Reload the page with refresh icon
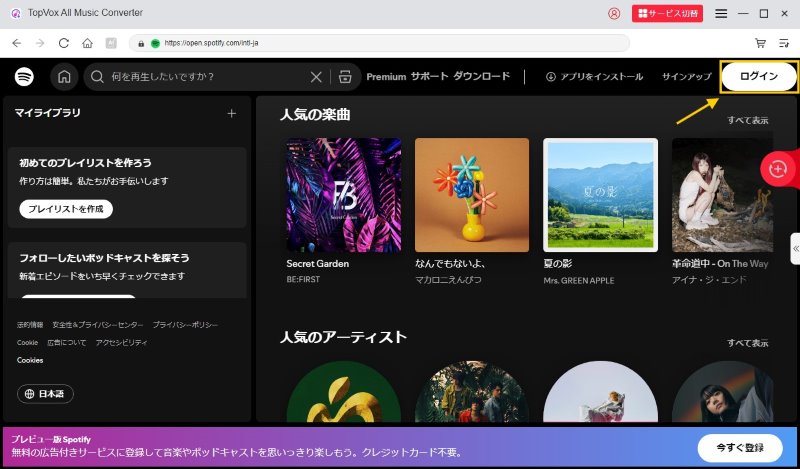The height and width of the screenshot is (469, 800). point(64,43)
